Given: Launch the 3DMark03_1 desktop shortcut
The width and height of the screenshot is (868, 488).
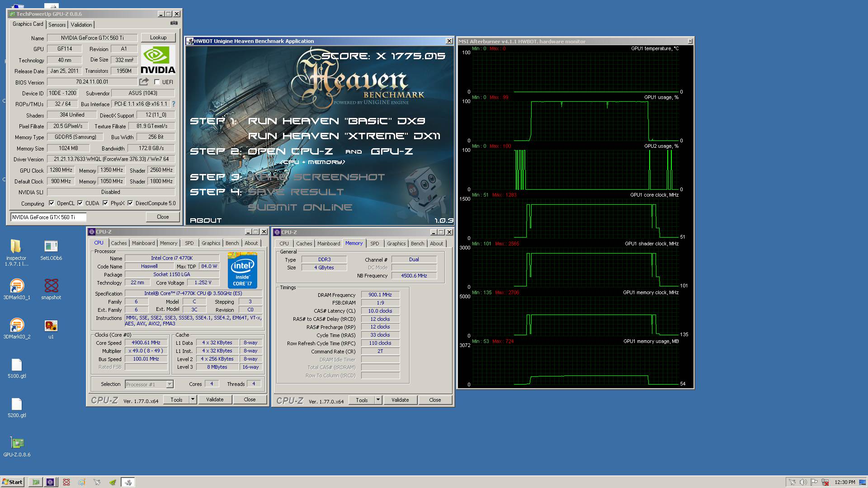Looking at the screenshot, I should tap(17, 289).
